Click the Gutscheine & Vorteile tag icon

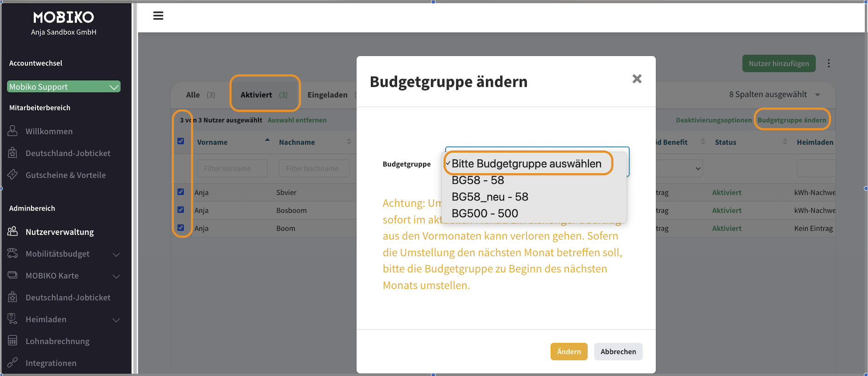(x=13, y=175)
